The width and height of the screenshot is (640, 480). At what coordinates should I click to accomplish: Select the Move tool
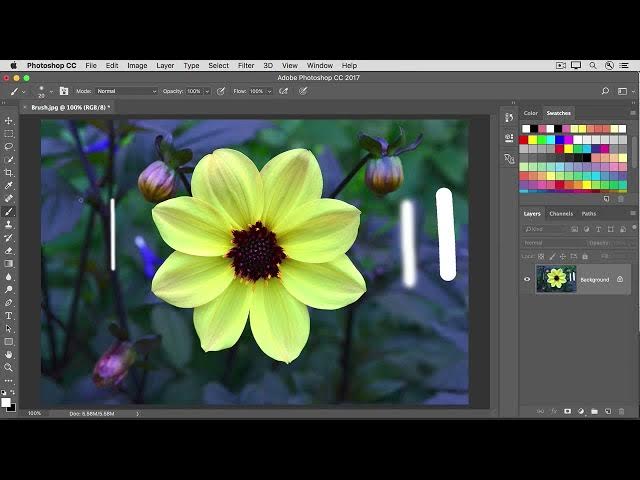coord(9,122)
